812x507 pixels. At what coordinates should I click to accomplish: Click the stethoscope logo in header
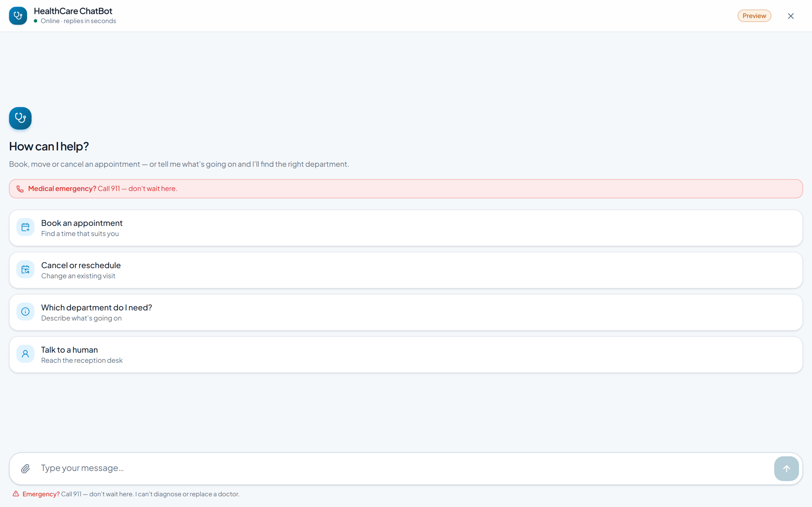coord(18,16)
